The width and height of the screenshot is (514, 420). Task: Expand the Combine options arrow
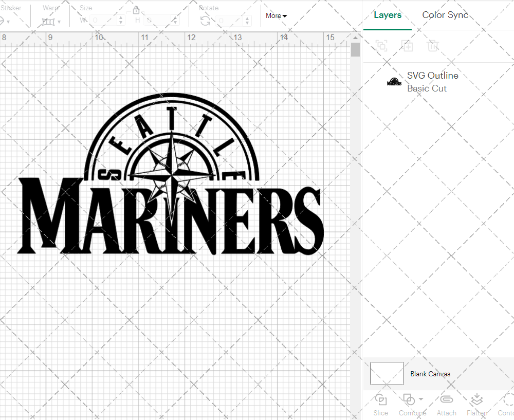421,399
